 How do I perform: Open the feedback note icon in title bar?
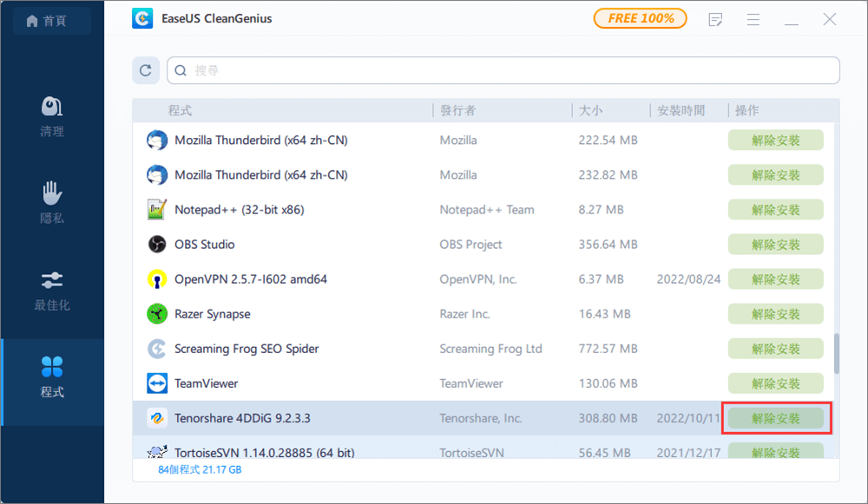(x=715, y=20)
